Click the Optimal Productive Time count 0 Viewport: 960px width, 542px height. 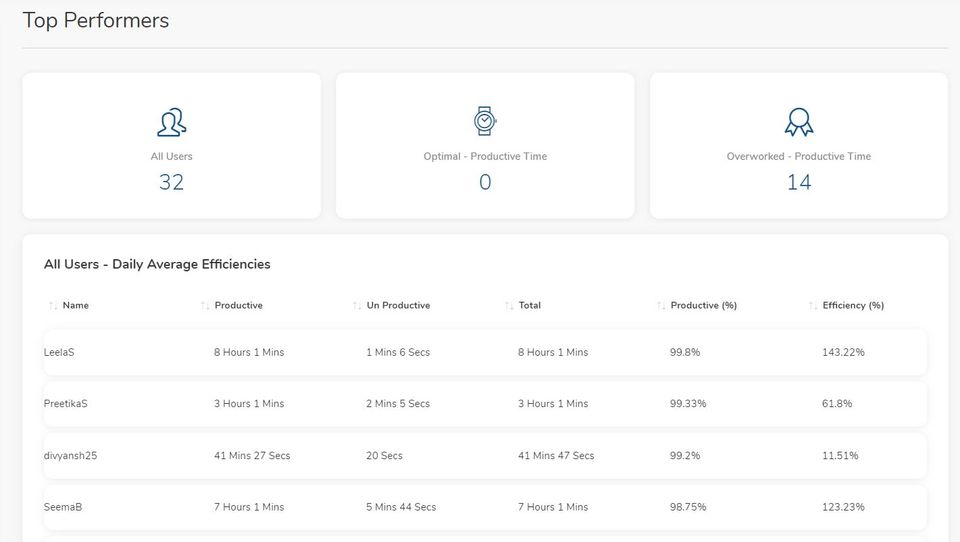point(485,182)
